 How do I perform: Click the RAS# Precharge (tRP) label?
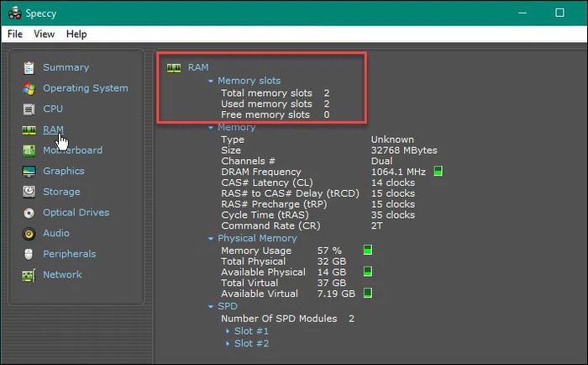274,204
